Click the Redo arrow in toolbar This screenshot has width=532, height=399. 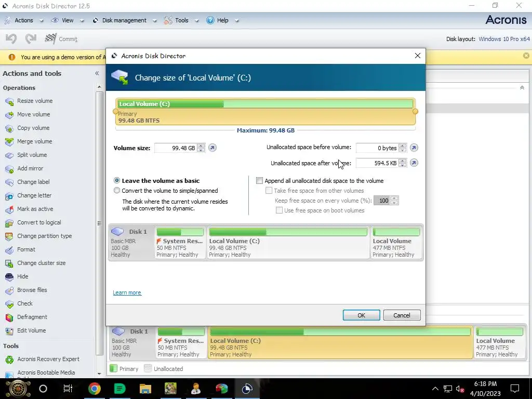point(31,38)
